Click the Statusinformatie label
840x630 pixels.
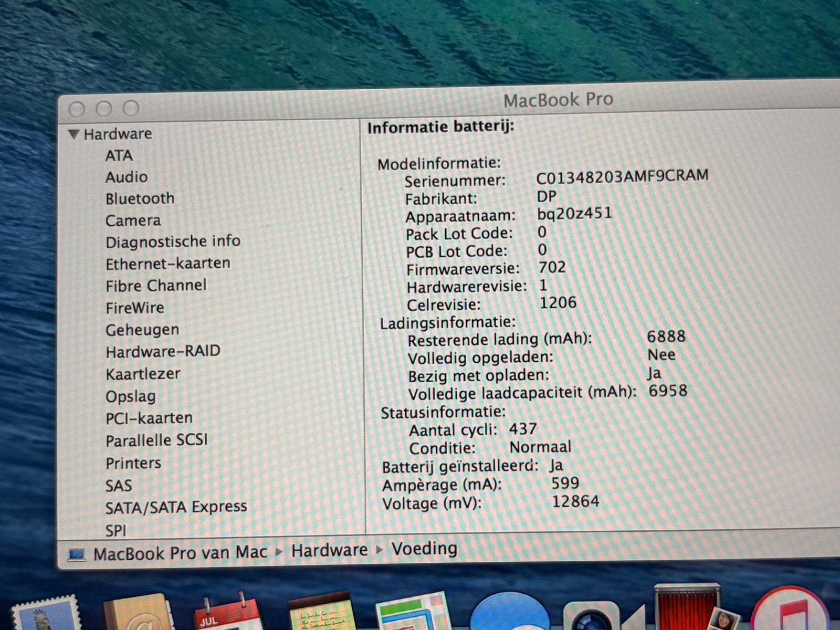pyautogui.click(x=443, y=412)
